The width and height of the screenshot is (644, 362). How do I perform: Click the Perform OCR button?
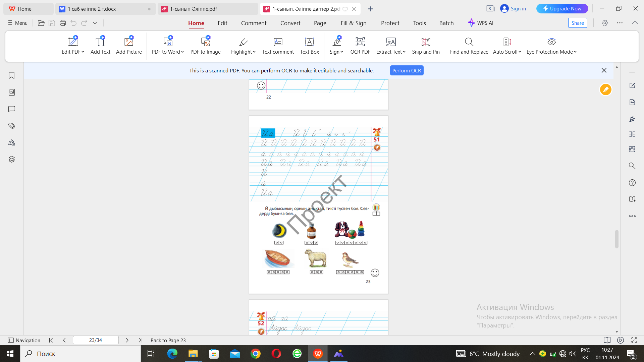[407, 70]
